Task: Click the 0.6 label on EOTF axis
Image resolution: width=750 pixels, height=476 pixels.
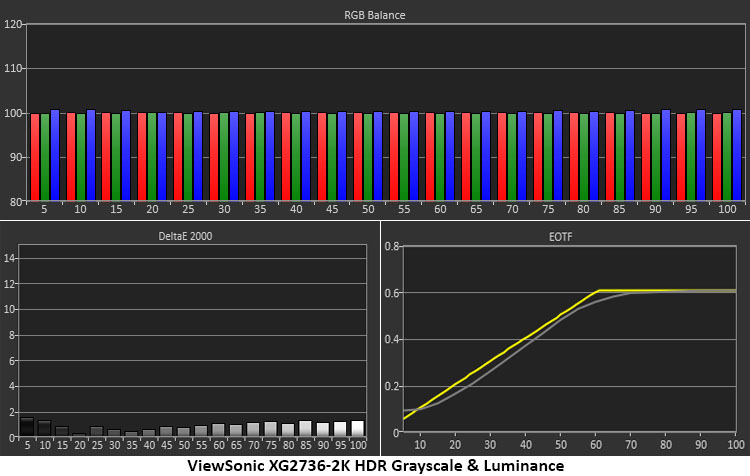Action: (392, 293)
